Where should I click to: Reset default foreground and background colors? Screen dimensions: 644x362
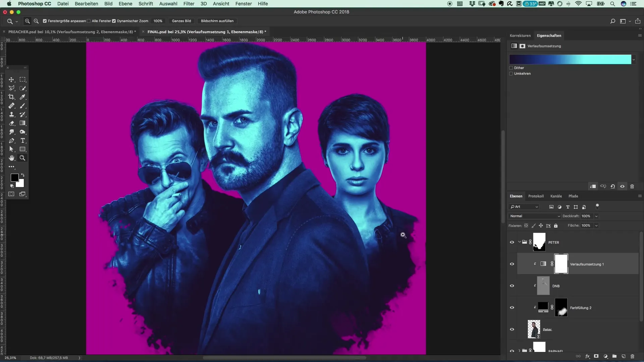click(12, 186)
